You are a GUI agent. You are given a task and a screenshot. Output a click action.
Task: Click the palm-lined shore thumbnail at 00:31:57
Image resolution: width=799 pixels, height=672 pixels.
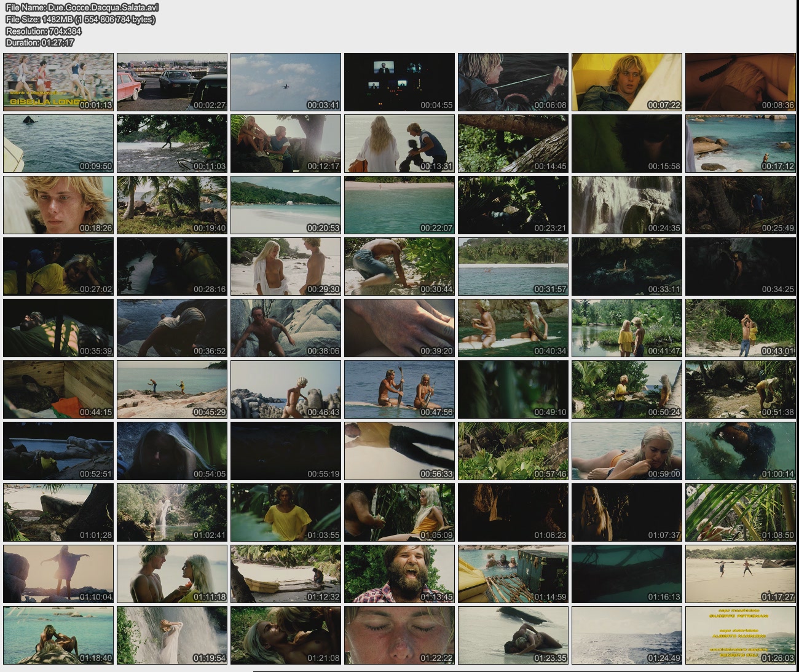coord(513,266)
